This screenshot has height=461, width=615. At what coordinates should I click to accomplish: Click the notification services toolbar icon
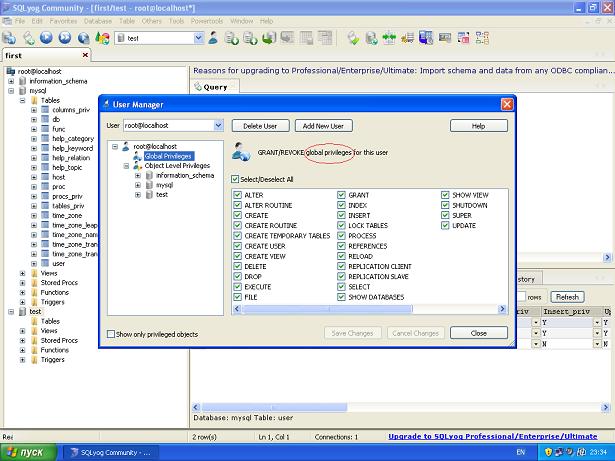pyautogui.click(x=408, y=38)
